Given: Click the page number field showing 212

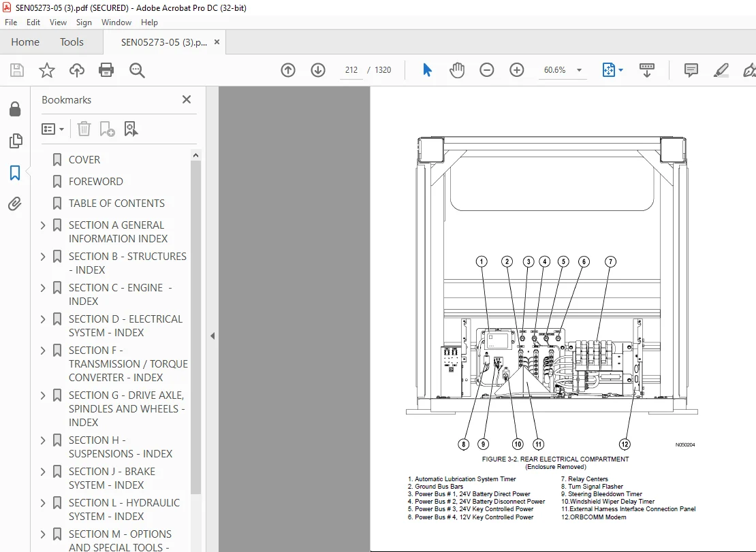Looking at the screenshot, I should pyautogui.click(x=351, y=70).
